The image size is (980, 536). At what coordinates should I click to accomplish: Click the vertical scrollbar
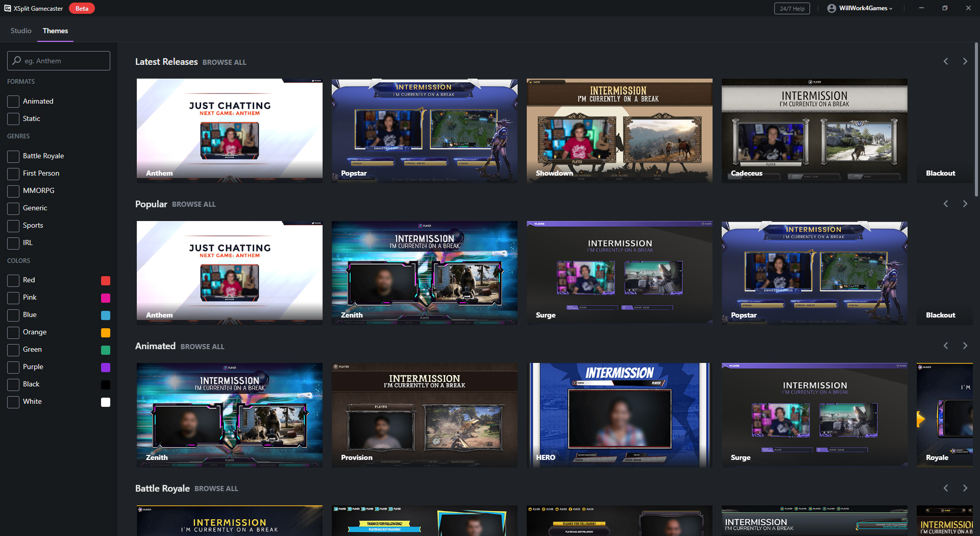[976, 120]
